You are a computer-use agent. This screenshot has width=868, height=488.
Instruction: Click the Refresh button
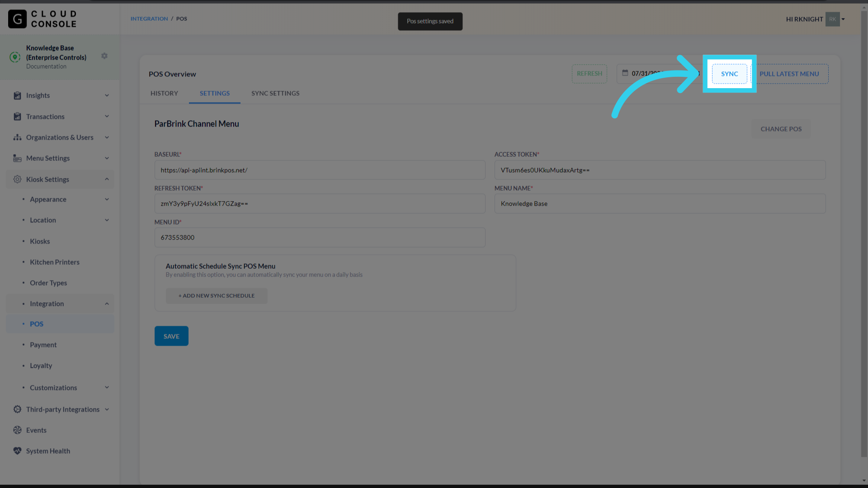point(589,74)
